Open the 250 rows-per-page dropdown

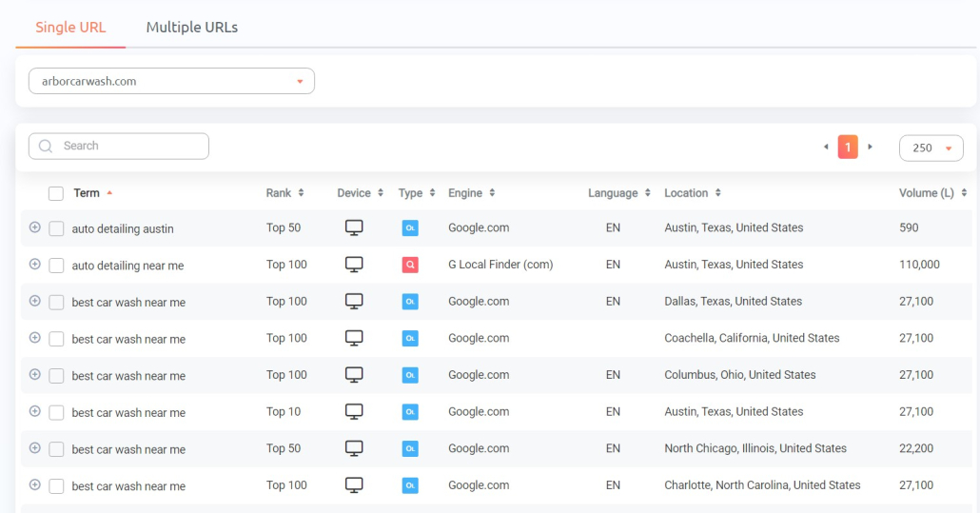pyautogui.click(x=931, y=148)
